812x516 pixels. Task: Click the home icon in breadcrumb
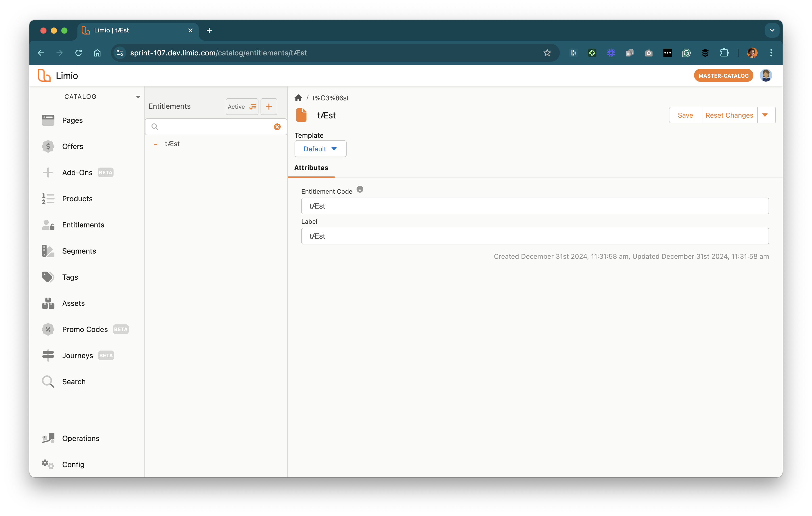click(298, 98)
